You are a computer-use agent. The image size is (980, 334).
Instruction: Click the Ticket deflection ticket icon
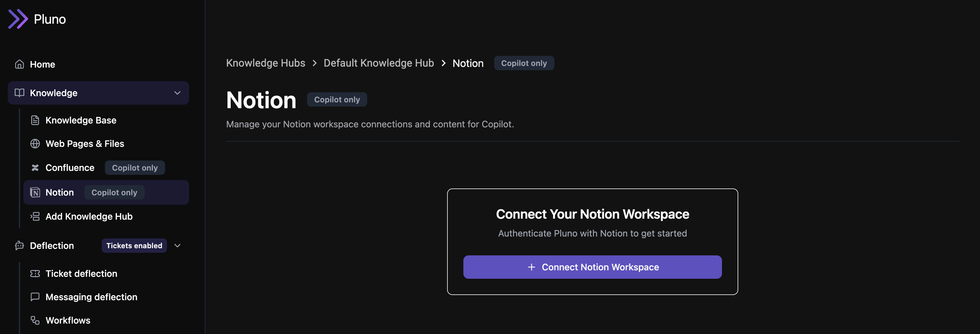35,274
